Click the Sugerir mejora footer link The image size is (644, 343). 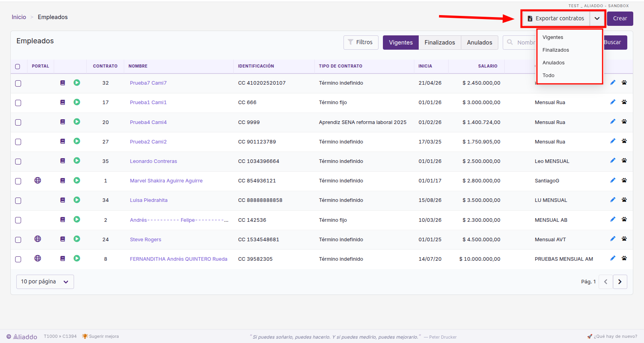(101, 336)
